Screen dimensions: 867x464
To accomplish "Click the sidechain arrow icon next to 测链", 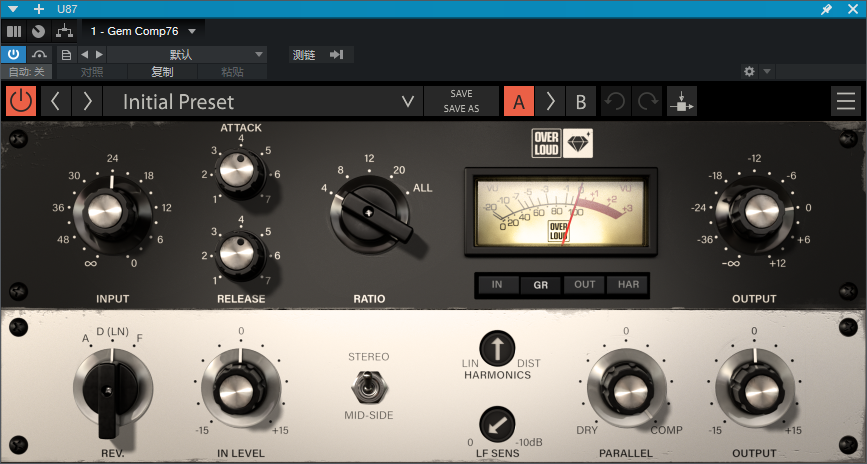I will tap(336, 54).
